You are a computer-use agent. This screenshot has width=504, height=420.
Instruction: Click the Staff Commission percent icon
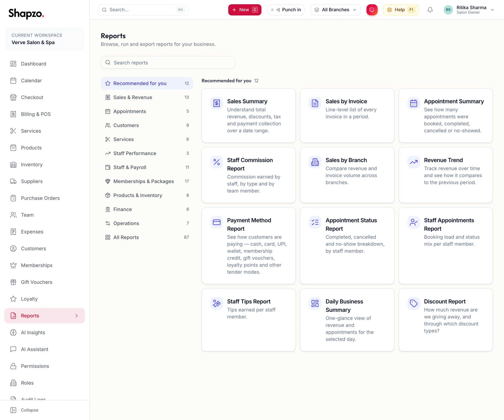(x=216, y=162)
